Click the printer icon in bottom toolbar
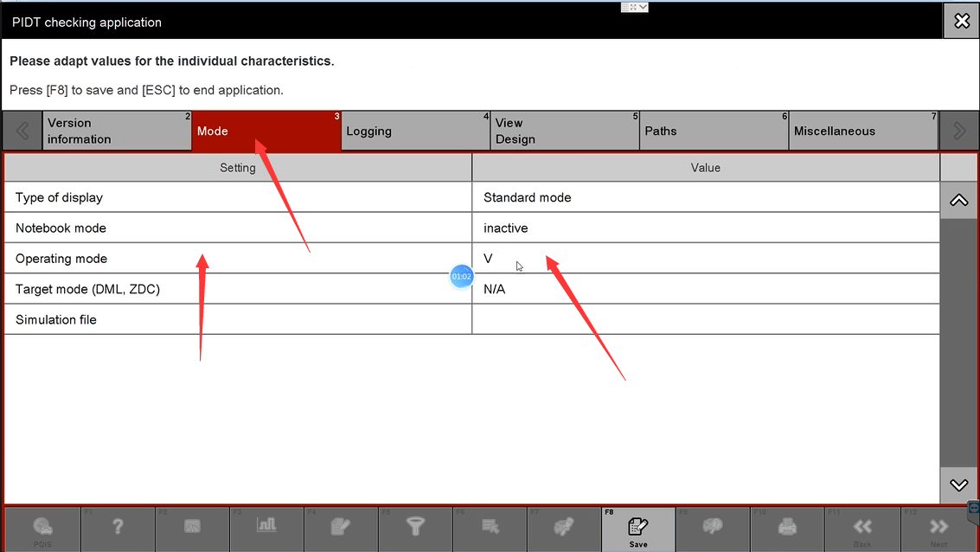The image size is (980, 552). 787,527
